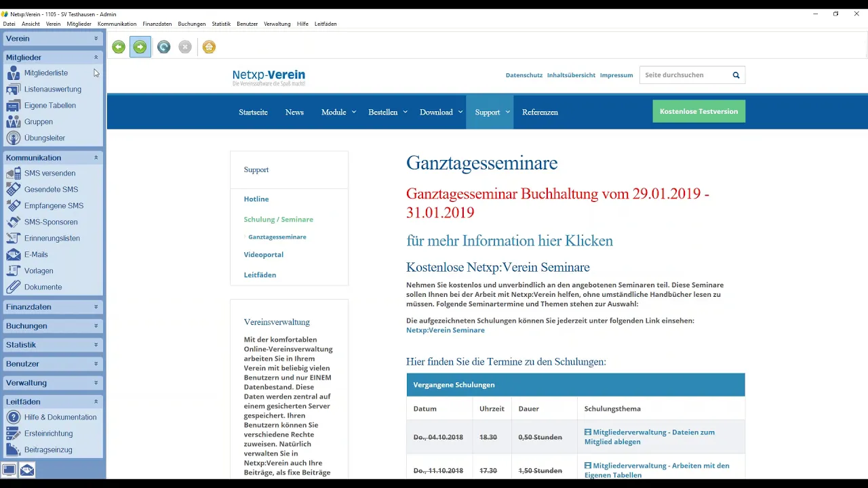
Task: Open Hilfe & Dokumentation in the sidebar
Action: (x=60, y=417)
